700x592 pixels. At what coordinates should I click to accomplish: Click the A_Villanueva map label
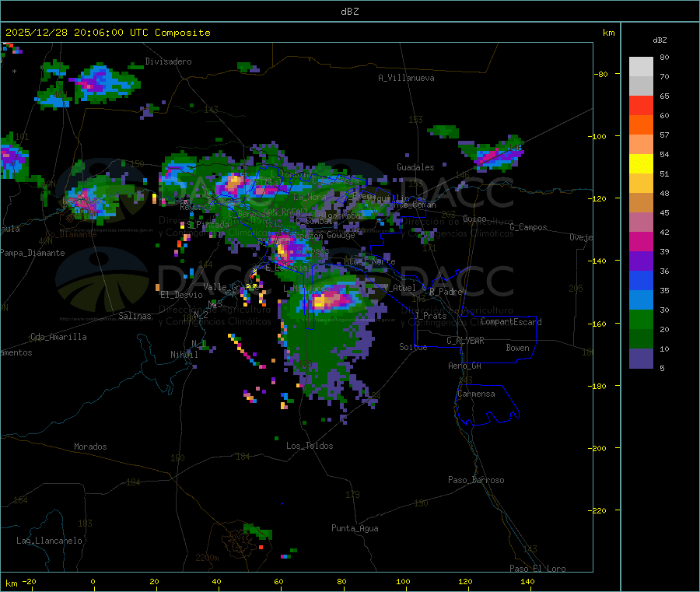point(406,78)
